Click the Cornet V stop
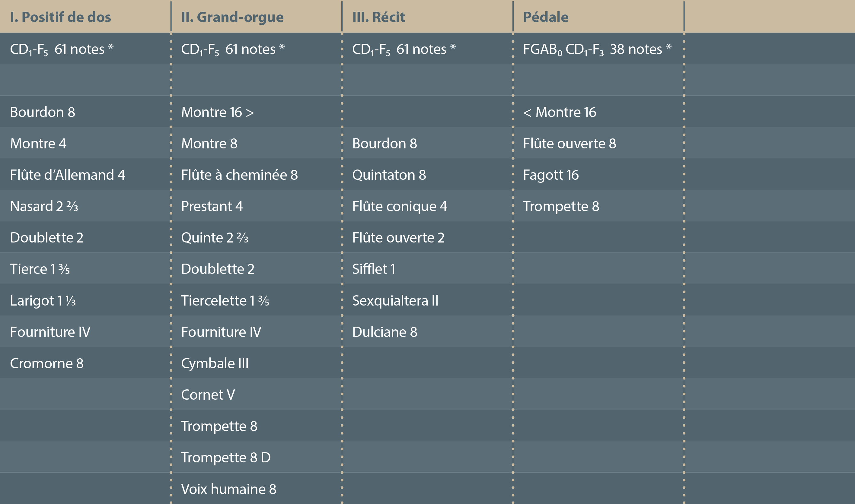This screenshot has width=855, height=504. point(208,395)
